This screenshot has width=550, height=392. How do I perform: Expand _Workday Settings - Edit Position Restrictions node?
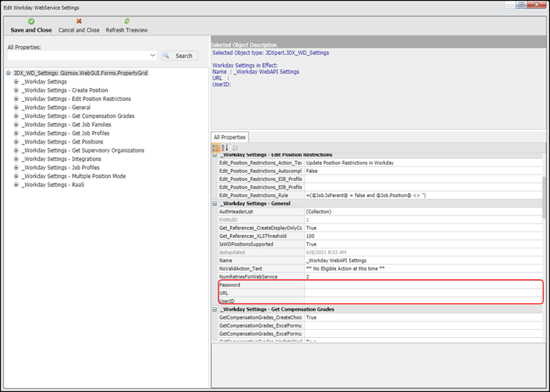click(x=16, y=99)
